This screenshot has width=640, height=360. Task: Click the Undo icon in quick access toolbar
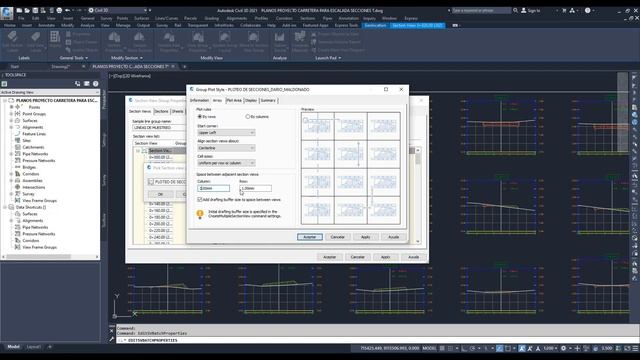click(x=67, y=10)
